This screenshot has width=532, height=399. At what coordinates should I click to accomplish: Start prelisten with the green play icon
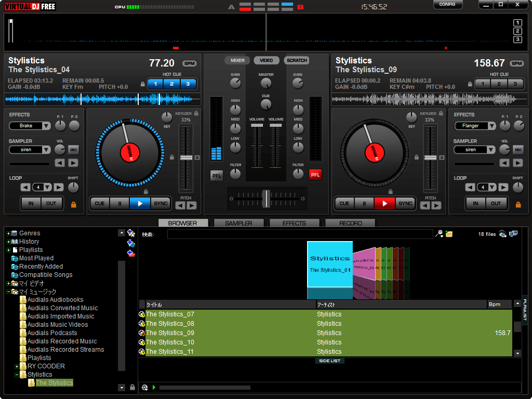[x=154, y=388]
